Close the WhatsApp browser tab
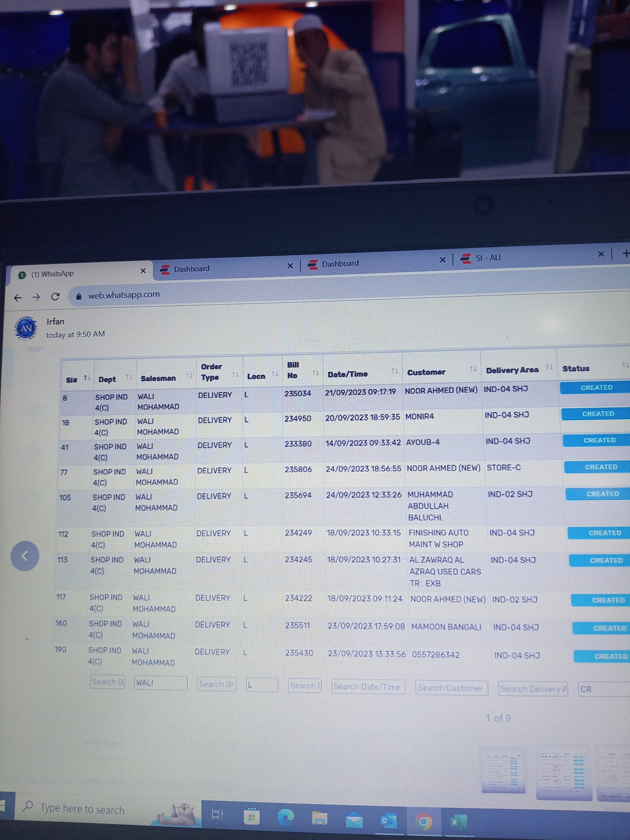630x840 pixels. [x=143, y=271]
